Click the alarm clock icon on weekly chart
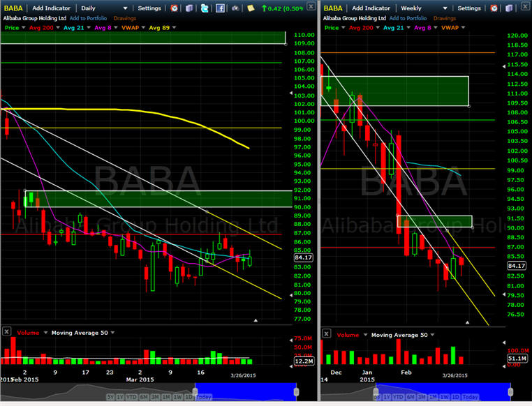Screen dimensions: 532x406 click(494, 8)
